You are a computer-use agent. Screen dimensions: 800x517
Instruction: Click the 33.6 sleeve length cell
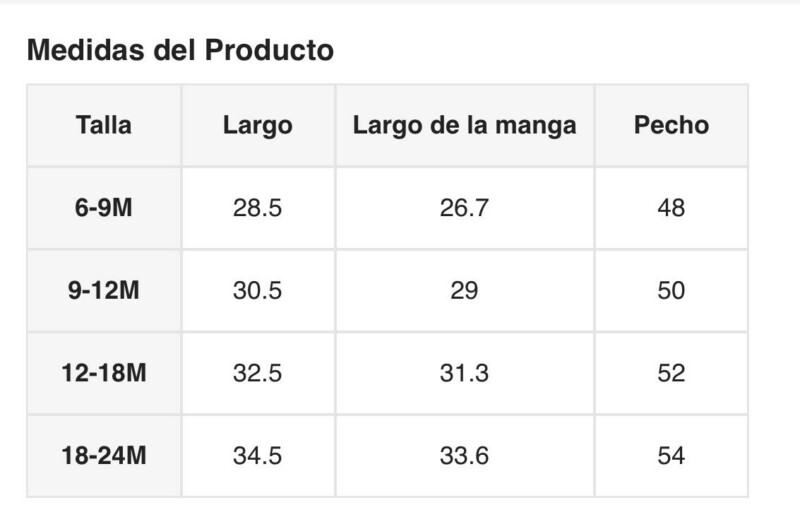pyautogui.click(x=464, y=456)
